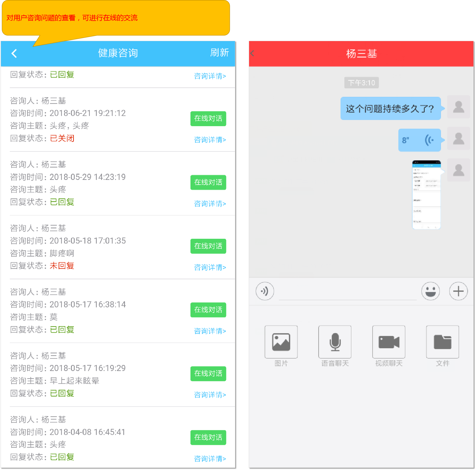Open the screenshot image in the chat
The height and width of the screenshot is (471, 476).
click(426, 195)
